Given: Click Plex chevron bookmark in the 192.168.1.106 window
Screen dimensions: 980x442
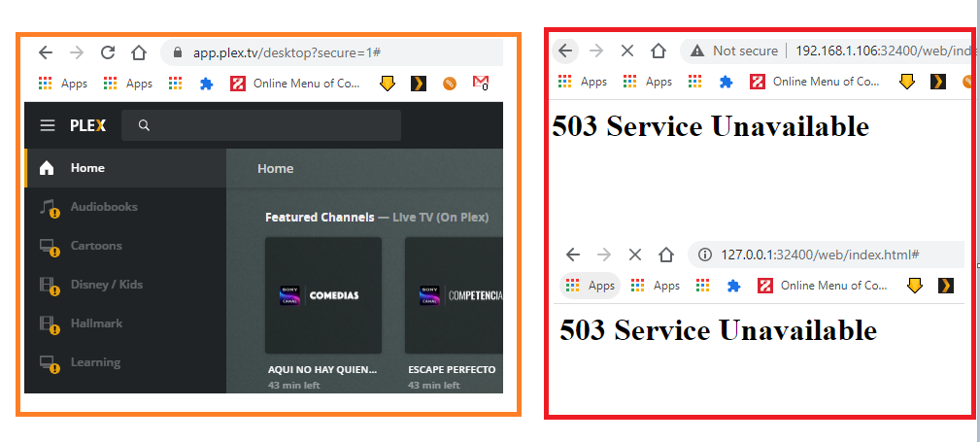Looking at the screenshot, I should 937,82.
